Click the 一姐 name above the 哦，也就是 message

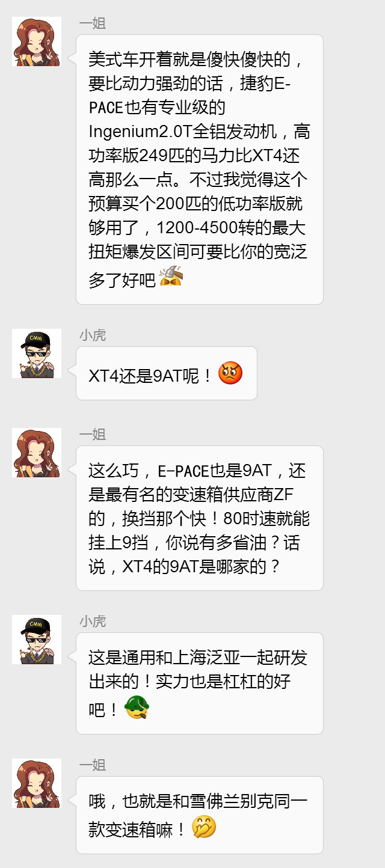(92, 765)
